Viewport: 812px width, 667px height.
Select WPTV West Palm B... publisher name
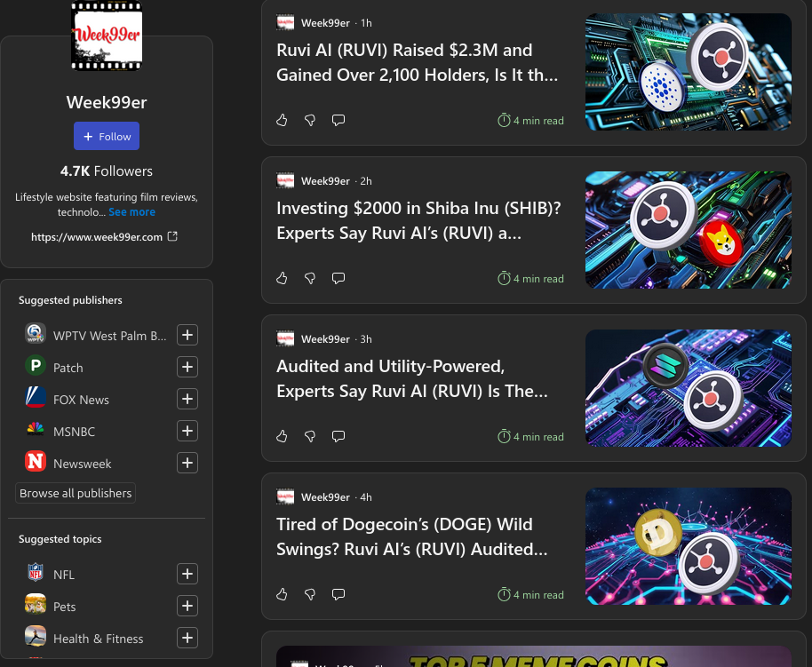pyautogui.click(x=110, y=336)
